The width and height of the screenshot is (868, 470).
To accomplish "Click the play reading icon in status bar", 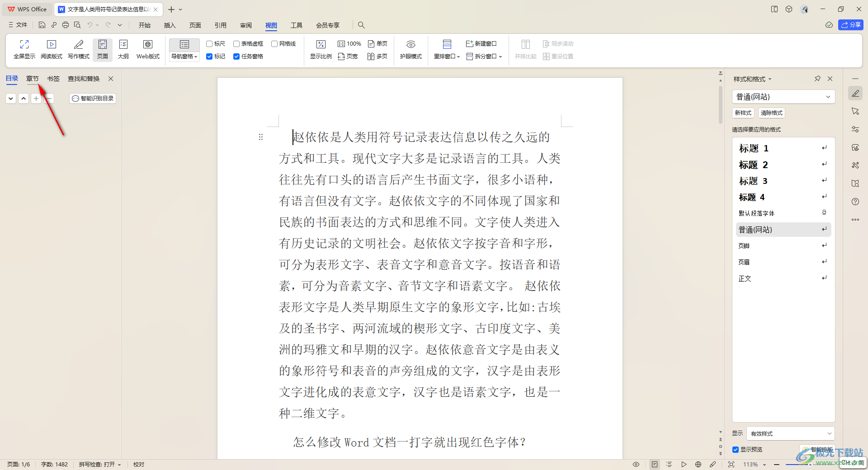I will pos(684,465).
